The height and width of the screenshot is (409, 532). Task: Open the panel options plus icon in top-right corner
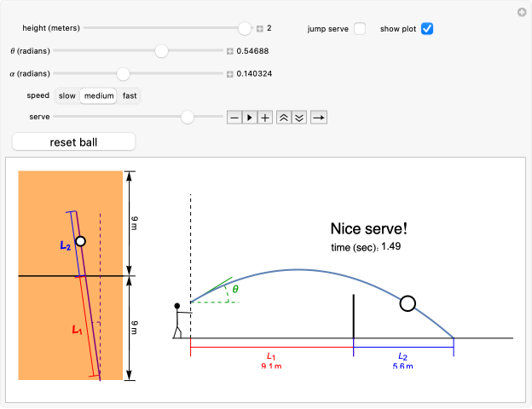[x=522, y=12]
